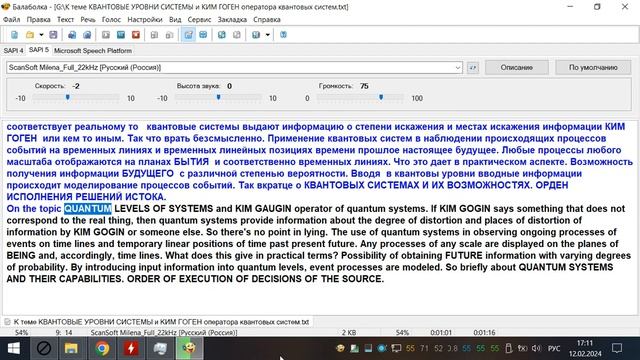Screen dimensions: 640x360
Task: Click the По умолчанию button
Action: click(x=593, y=68)
